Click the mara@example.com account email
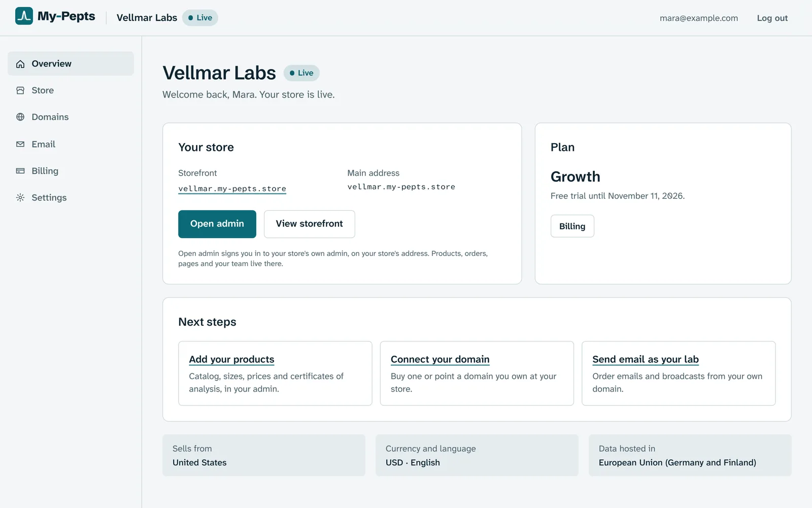Screen dimensions: 812x508 699,18
